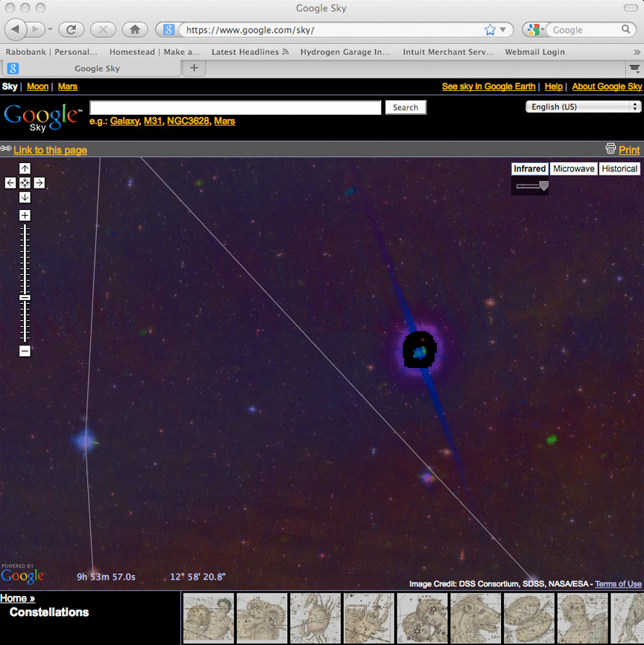This screenshot has height=645, width=644.
Task: Zoom out with the minus button
Action: [25, 351]
